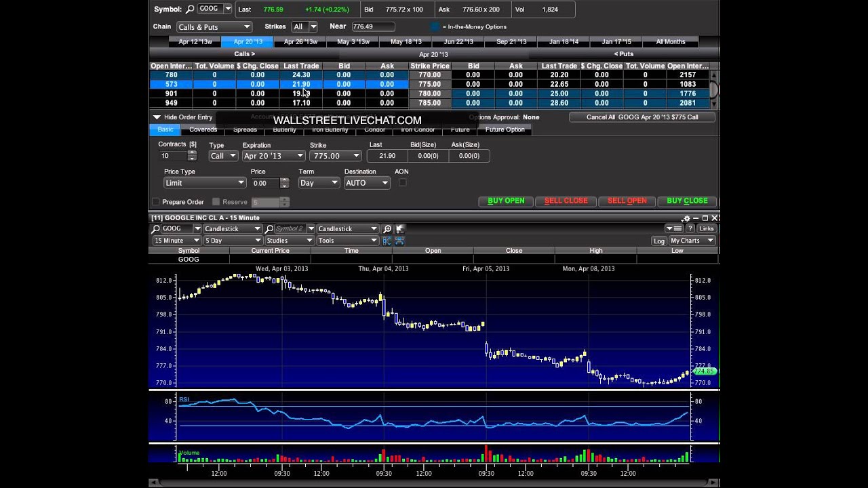Viewport: 868px width, 488px height.
Task: Open the GOOG symbol dropdown in the option chain header
Action: (x=227, y=9)
